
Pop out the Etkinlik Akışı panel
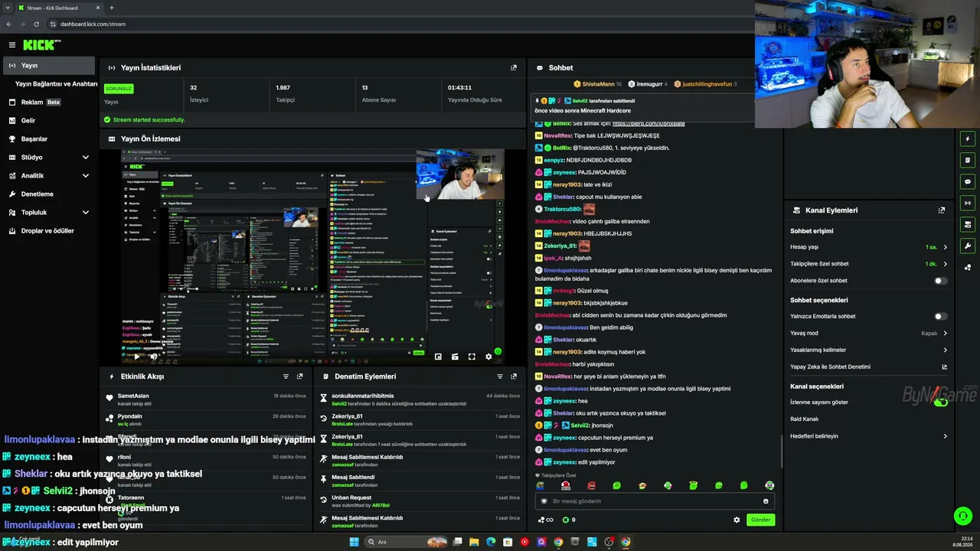[x=300, y=377]
